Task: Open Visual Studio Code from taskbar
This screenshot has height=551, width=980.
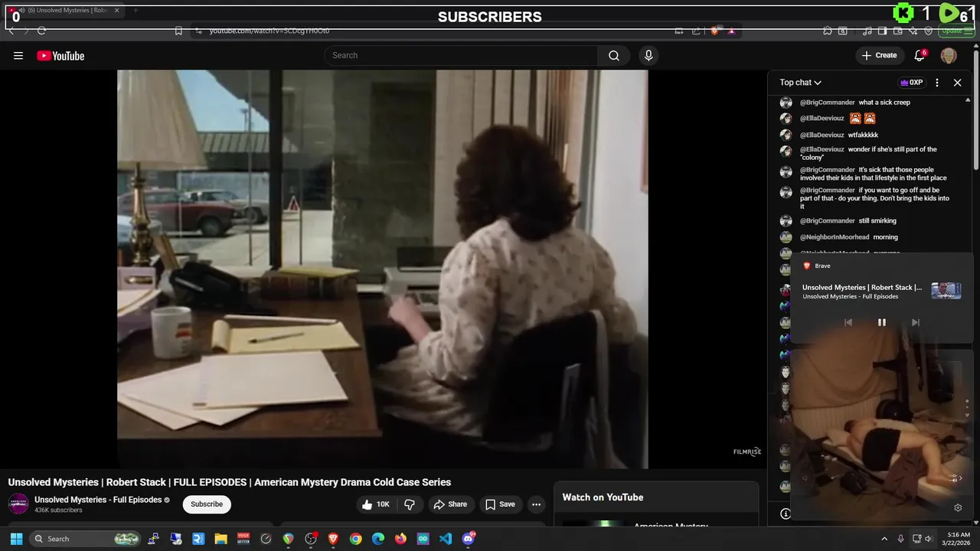Action: [x=446, y=539]
